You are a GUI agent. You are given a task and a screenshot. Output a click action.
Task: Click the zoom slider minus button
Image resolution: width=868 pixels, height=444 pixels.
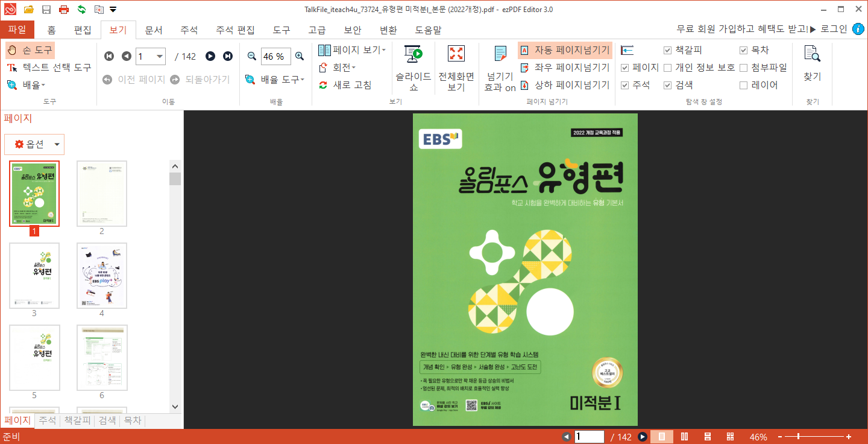[780, 437]
